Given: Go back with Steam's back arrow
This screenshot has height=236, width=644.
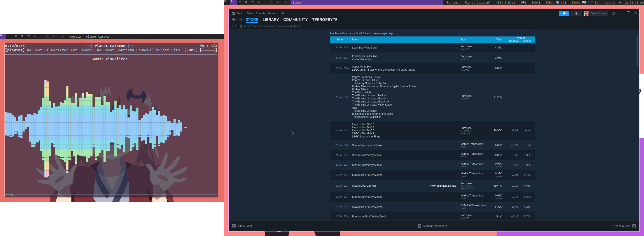Looking at the screenshot, I should tap(234, 19).
